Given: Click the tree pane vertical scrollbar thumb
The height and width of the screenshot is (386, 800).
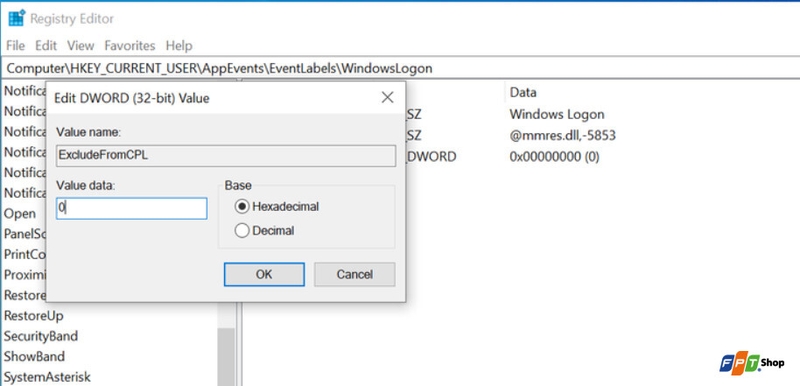Looking at the screenshot, I should click(226, 357).
